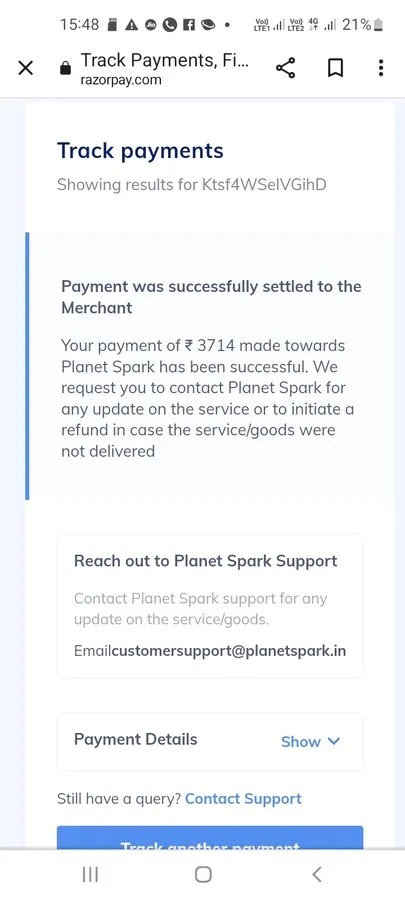The width and height of the screenshot is (405, 900).
Task: Tap Android recent apps navigation icon
Action: pyautogui.click(x=90, y=874)
